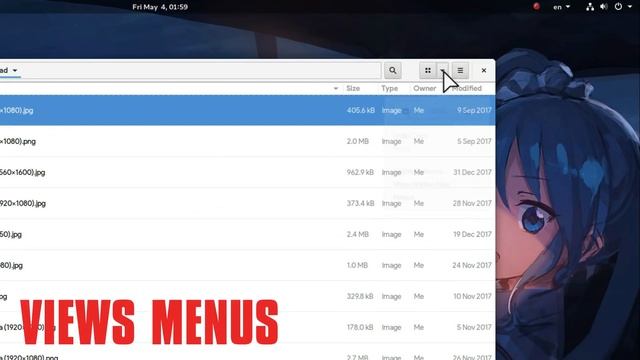Sort by Type column header
The image size is (640, 360).
pos(389,89)
